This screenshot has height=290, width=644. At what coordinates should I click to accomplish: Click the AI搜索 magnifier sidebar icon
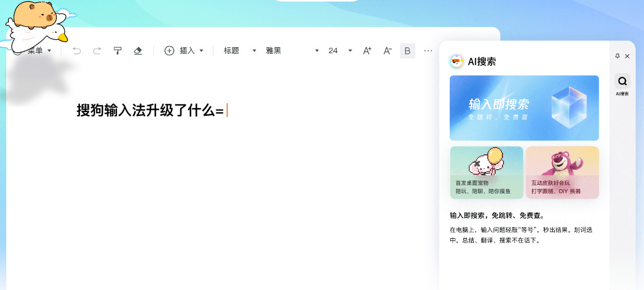point(622,81)
